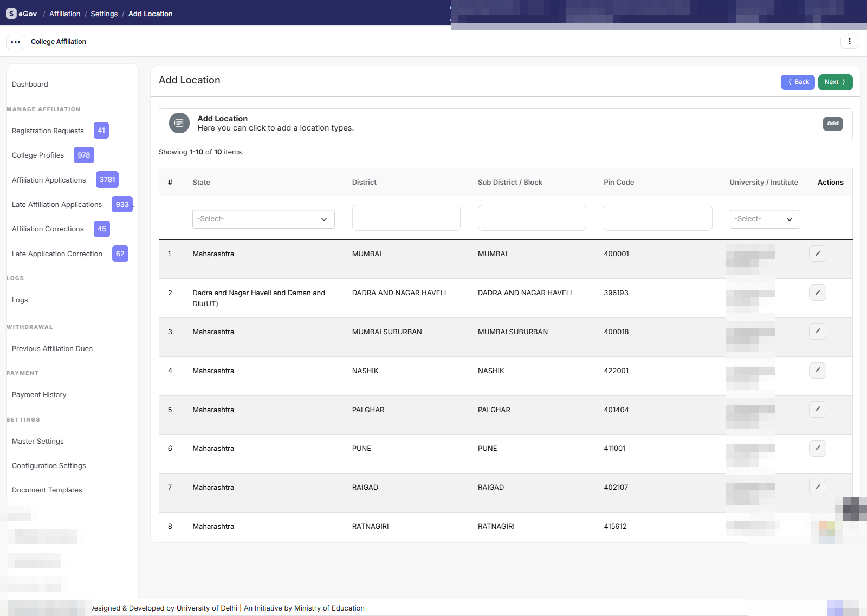Click pin code 402107 cell
867x616 pixels.
click(616, 487)
